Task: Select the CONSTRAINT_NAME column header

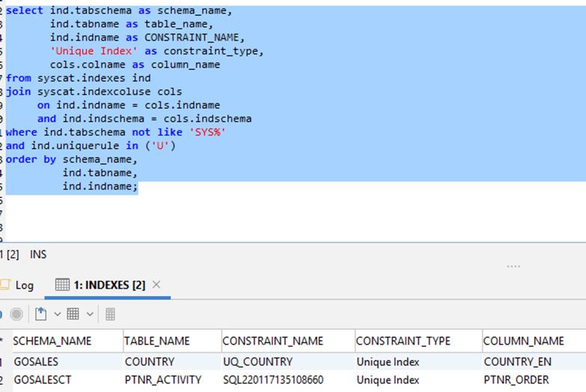Action: pos(272,341)
